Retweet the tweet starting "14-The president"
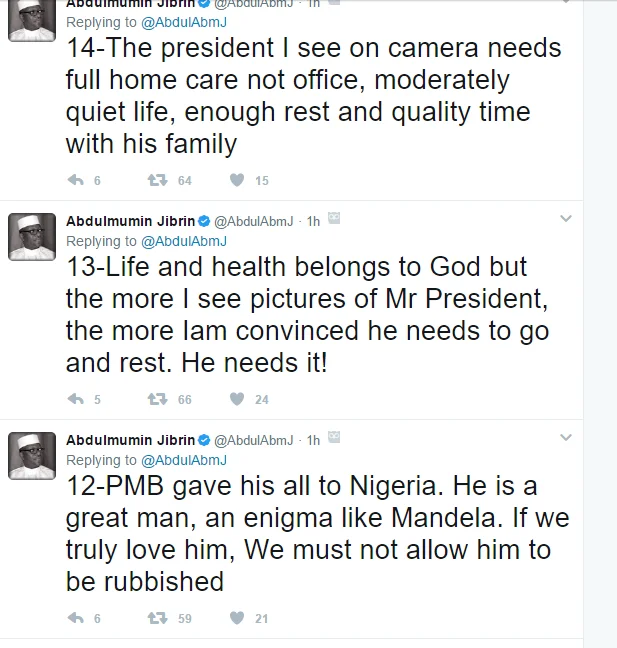 coord(157,181)
